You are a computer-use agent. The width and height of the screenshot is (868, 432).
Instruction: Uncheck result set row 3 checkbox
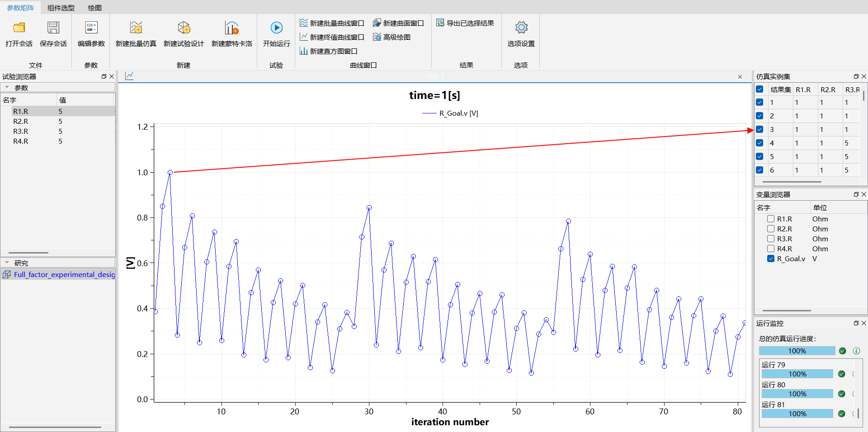[x=759, y=129]
